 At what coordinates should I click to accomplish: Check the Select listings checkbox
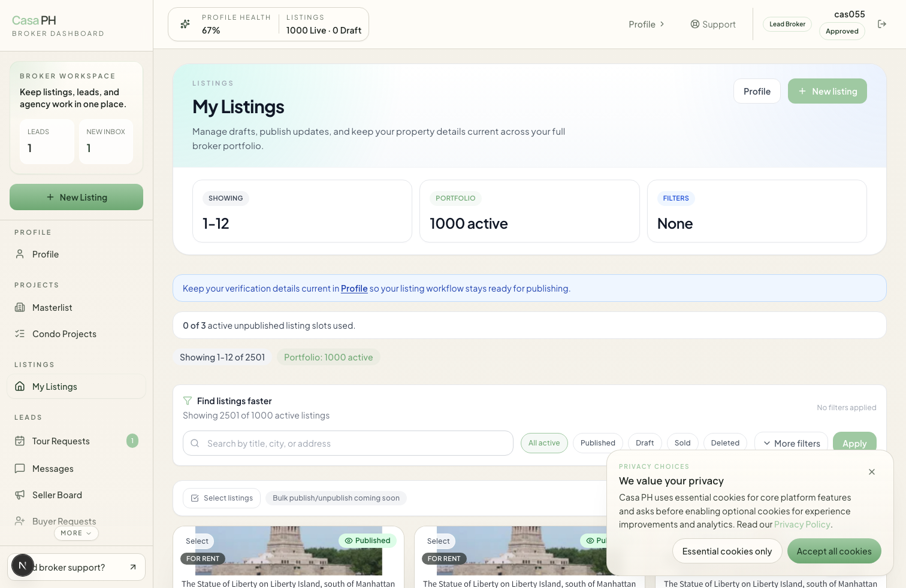click(x=195, y=498)
